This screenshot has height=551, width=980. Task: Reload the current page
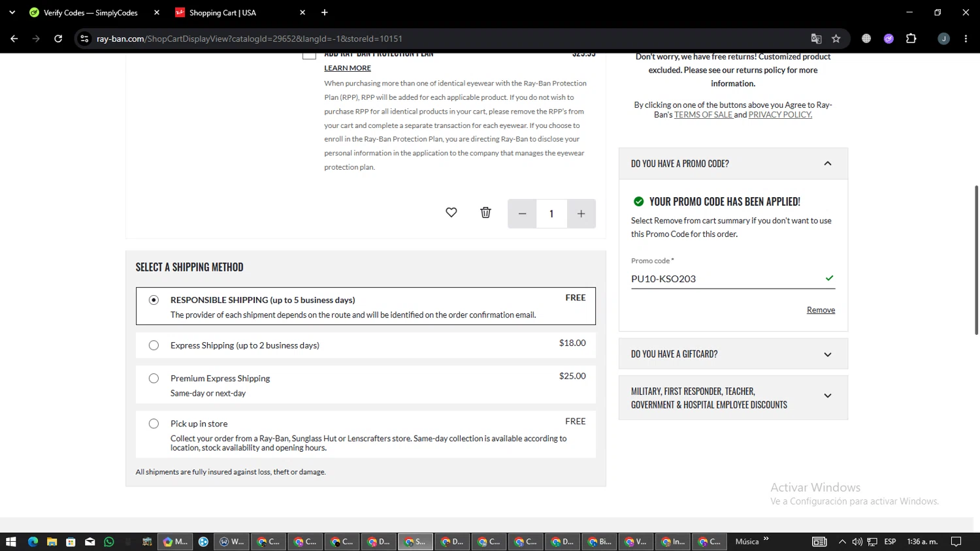(x=58, y=39)
